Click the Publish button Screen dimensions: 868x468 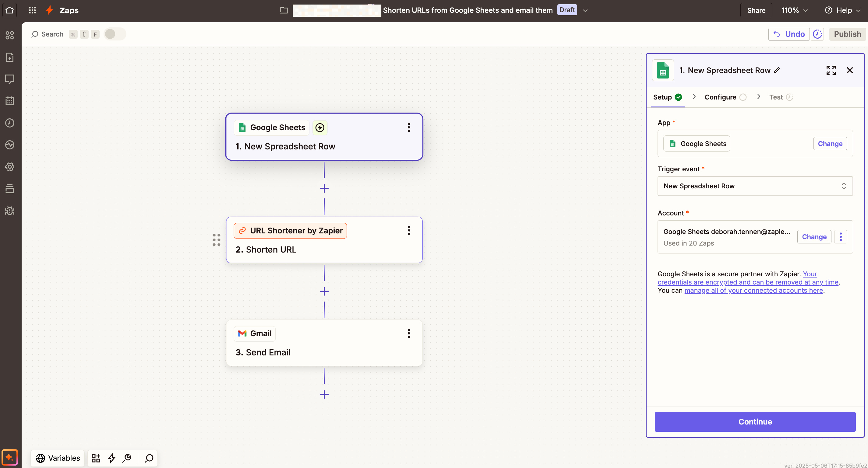coord(847,34)
